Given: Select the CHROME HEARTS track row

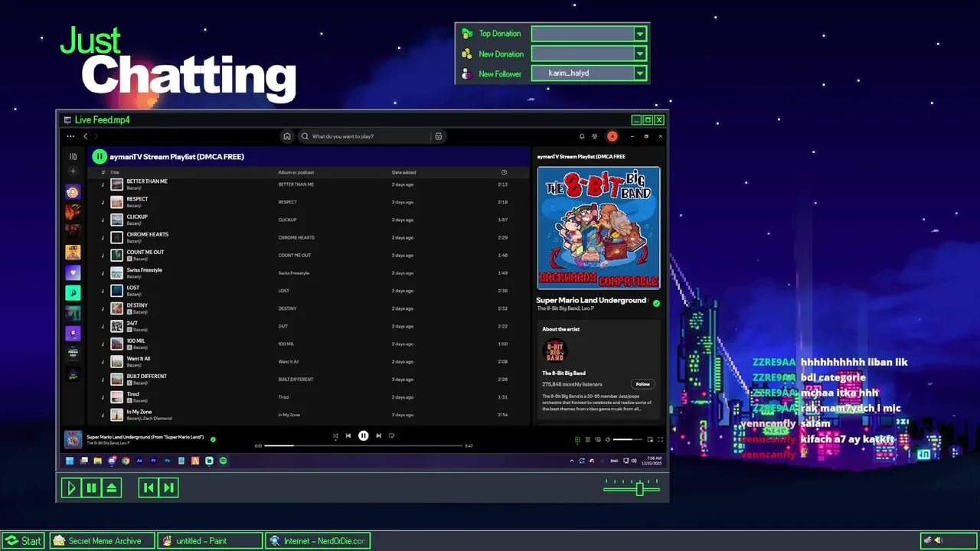Looking at the screenshot, I should pyautogui.click(x=309, y=237).
